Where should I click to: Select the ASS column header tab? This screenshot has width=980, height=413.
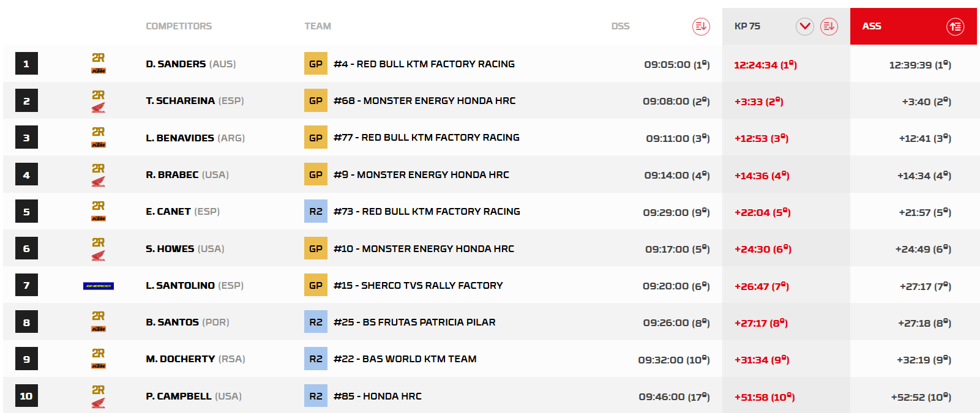(x=913, y=26)
